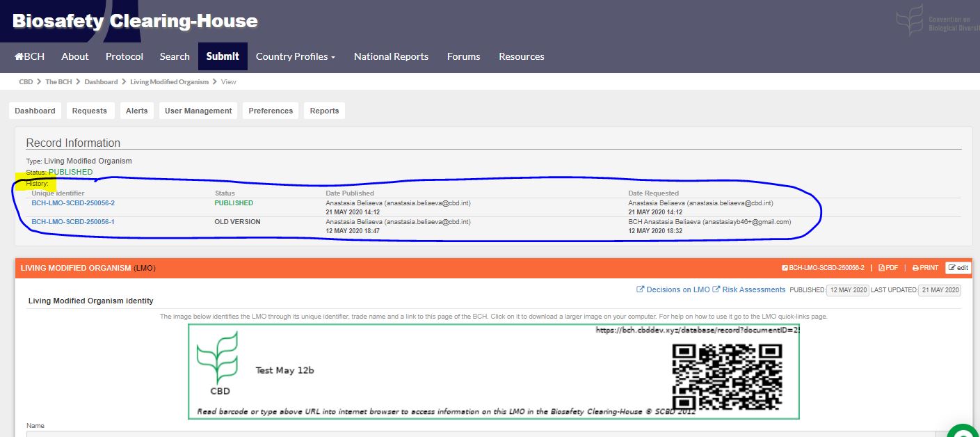
Task: Expand the Country Profiles dropdown
Action: [296, 56]
